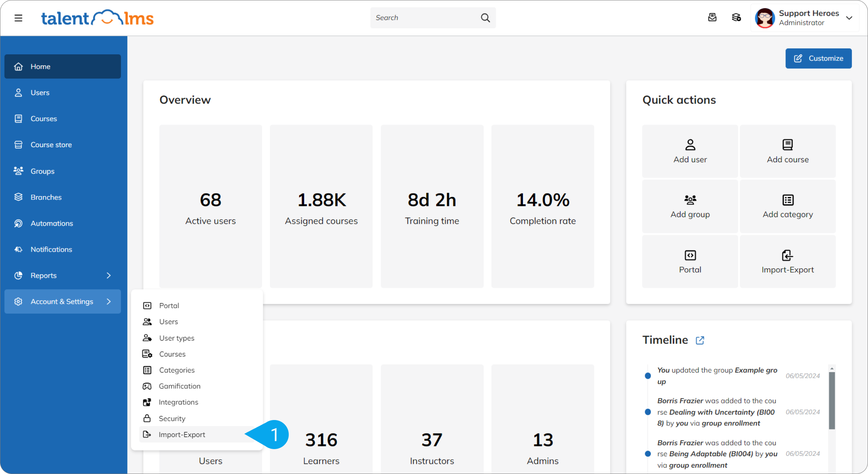Click the Home house icon

click(18, 66)
